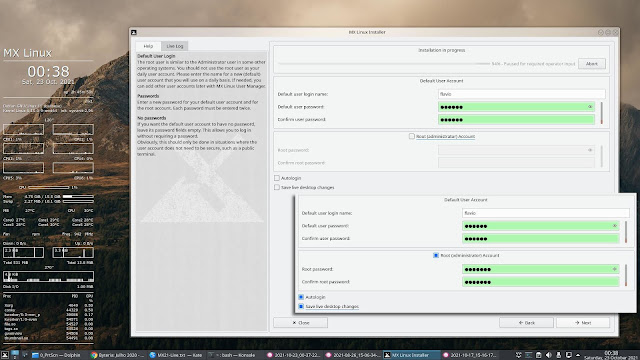
Task: Click the "Installation in progress" label
Action: click(442, 50)
